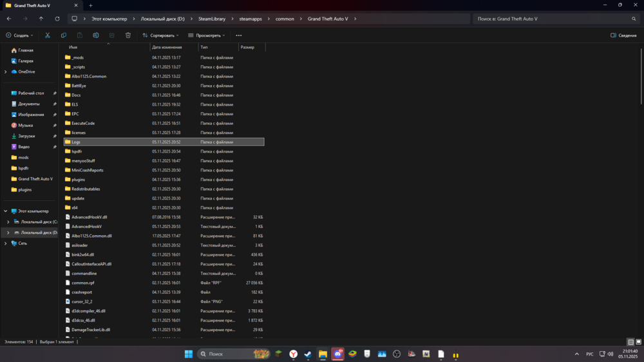Switch to large thumbnails view icon
This screenshot has width=644, height=362.
tap(638, 342)
